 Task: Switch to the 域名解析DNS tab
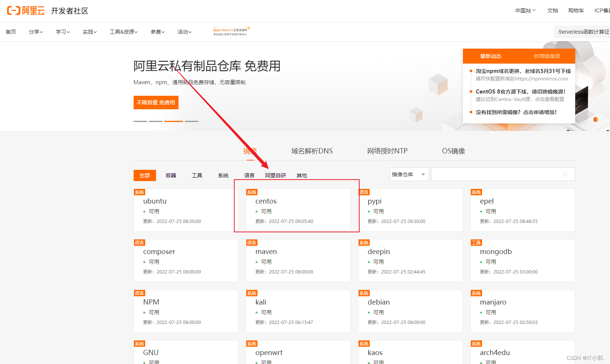[x=312, y=151]
